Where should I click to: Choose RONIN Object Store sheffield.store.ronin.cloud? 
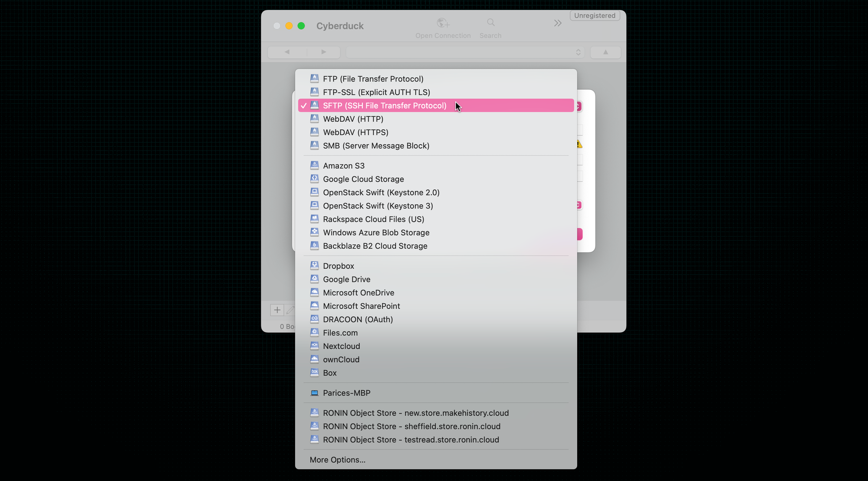pos(411,426)
